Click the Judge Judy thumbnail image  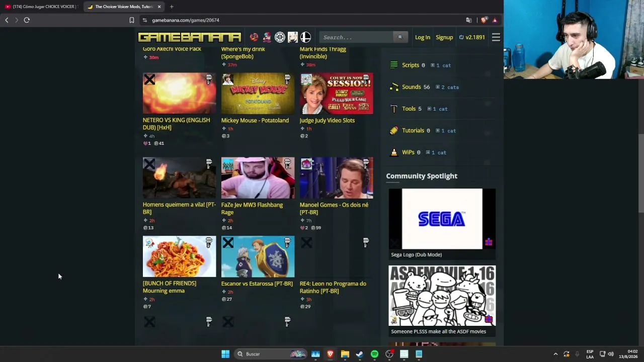click(336, 94)
